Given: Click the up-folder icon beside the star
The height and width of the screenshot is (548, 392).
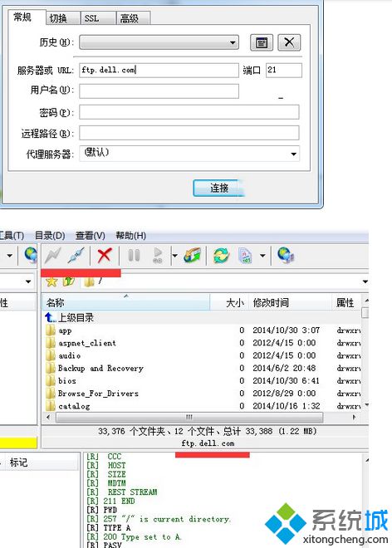Looking at the screenshot, I should coord(69,281).
